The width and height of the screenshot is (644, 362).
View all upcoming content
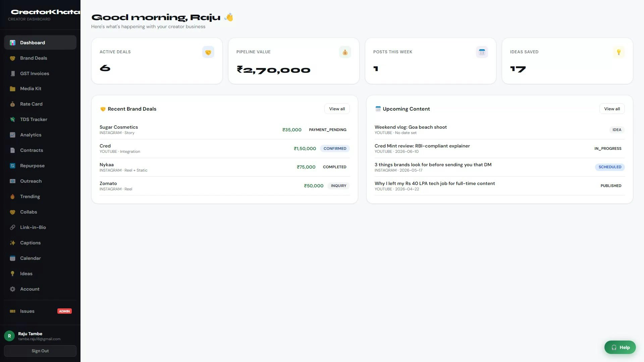click(612, 109)
